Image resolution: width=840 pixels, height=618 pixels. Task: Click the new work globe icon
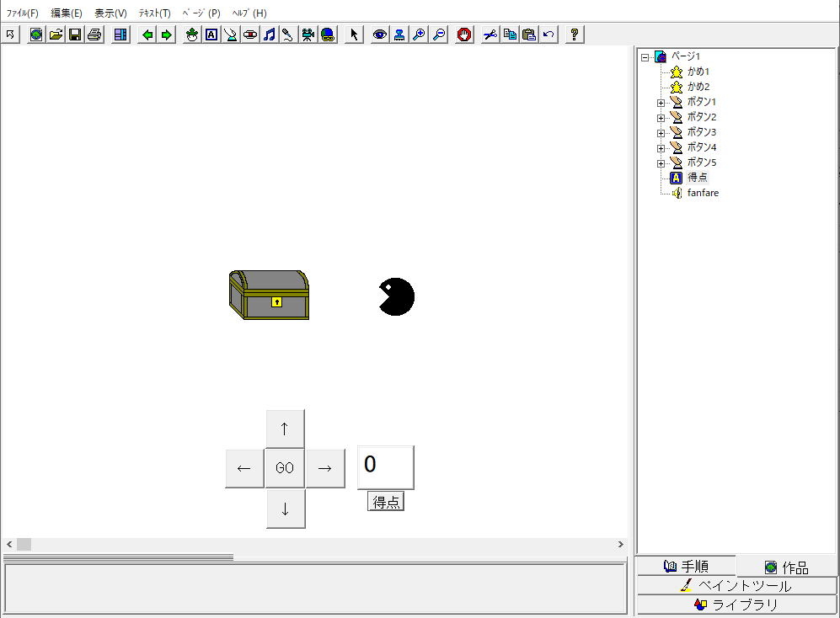[36, 35]
